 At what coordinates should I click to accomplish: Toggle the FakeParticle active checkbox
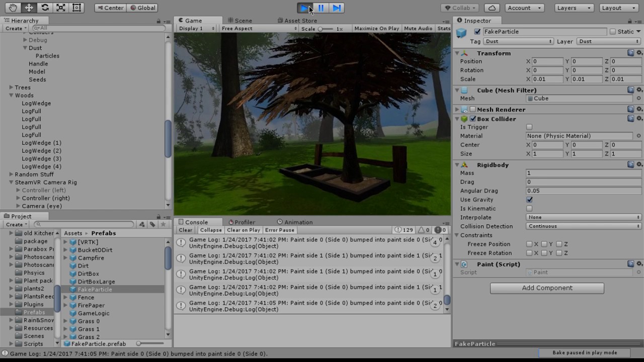tap(477, 32)
